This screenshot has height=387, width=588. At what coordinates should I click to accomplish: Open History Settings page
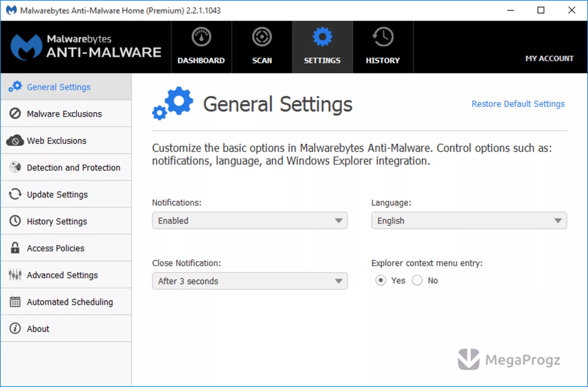point(66,221)
